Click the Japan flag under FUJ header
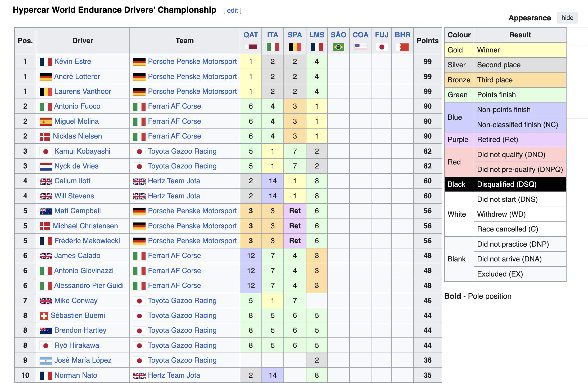The image size is (588, 383). click(382, 47)
